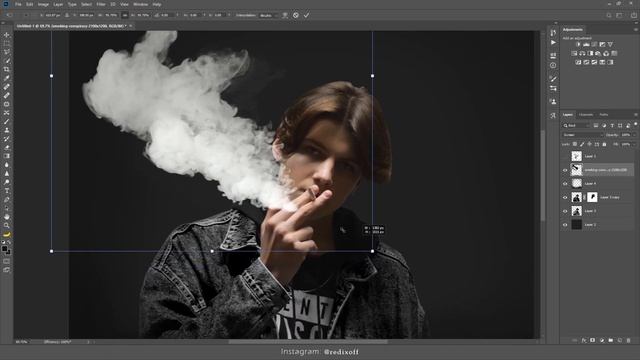Select the Clone Stamp tool

tap(7, 130)
